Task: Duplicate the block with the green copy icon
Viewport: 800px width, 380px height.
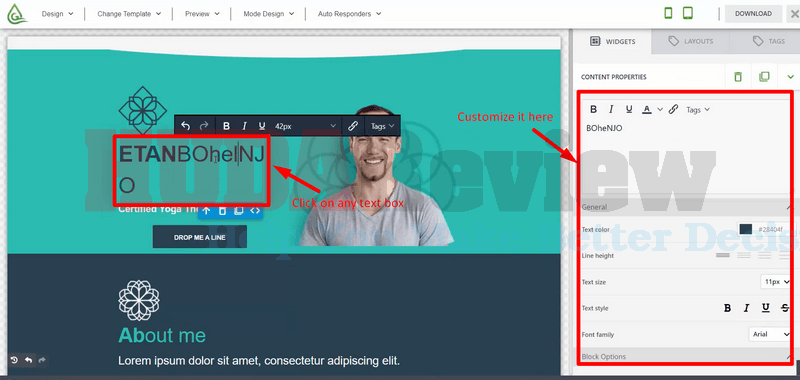Action: 764,77
